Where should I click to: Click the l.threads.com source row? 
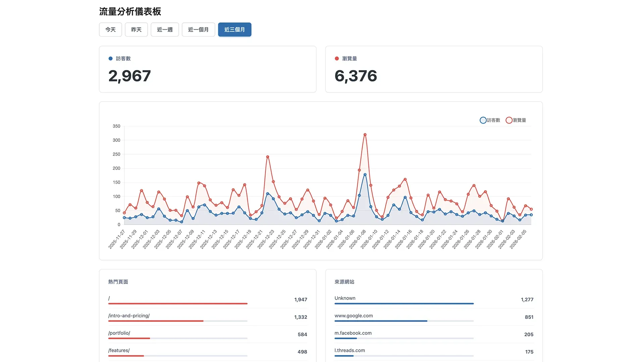(350, 351)
